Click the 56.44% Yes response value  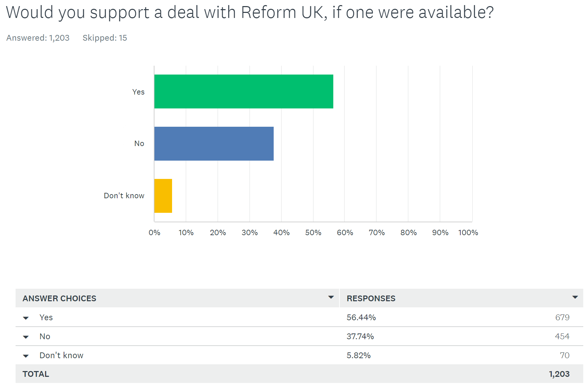(x=361, y=318)
